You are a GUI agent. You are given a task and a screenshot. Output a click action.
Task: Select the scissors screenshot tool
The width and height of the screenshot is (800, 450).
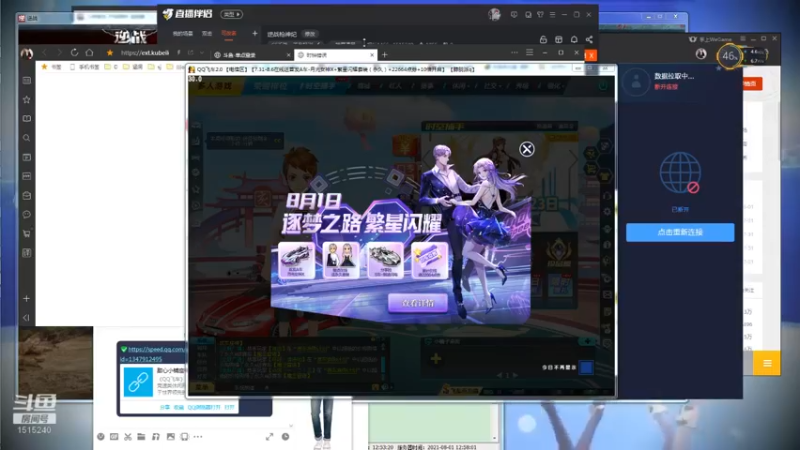point(128,437)
